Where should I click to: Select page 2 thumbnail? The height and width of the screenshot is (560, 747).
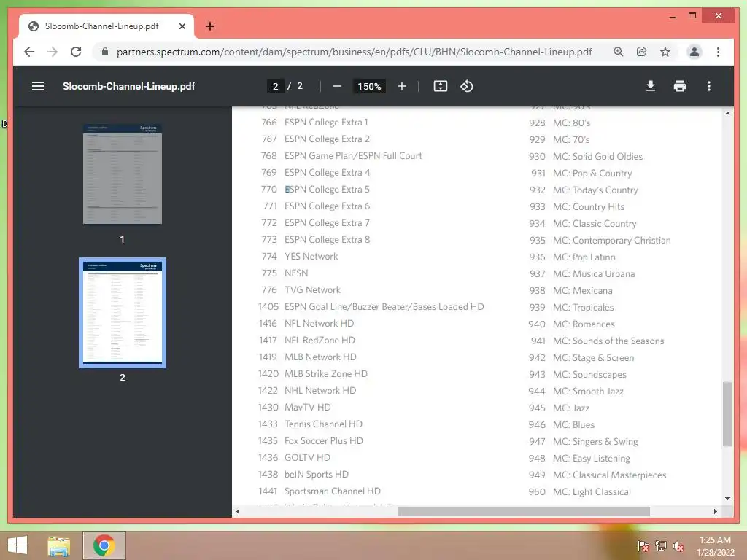tap(123, 313)
